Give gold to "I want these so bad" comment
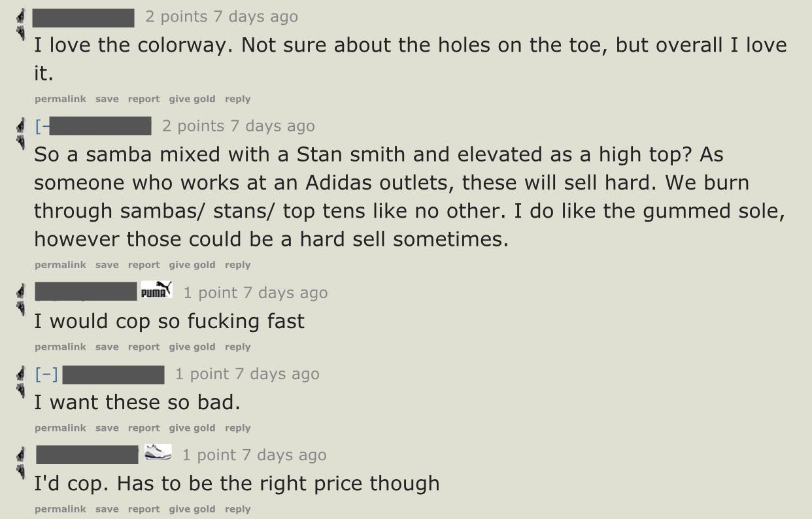 click(192, 428)
